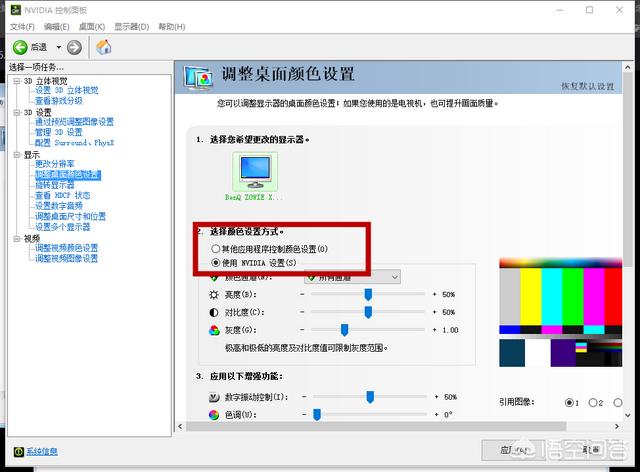640x472 pixels.
Task: Click the Apply button
Action: 513,450
